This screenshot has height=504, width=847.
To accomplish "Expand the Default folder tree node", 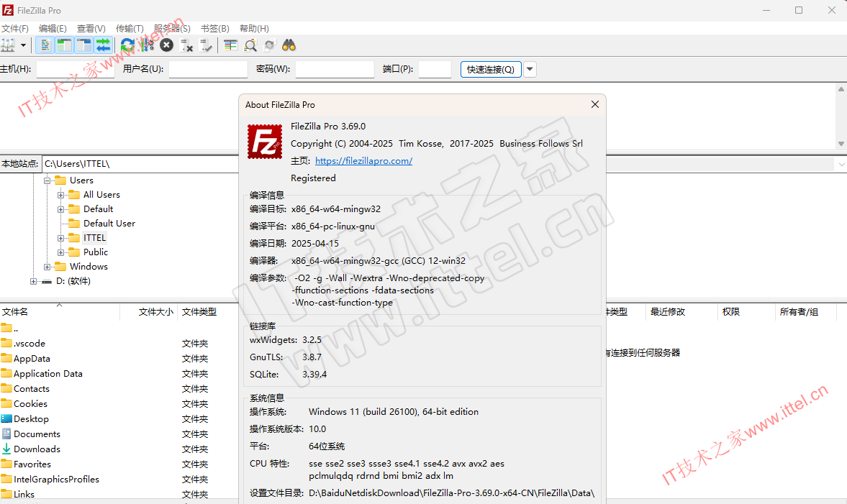I will [60, 209].
